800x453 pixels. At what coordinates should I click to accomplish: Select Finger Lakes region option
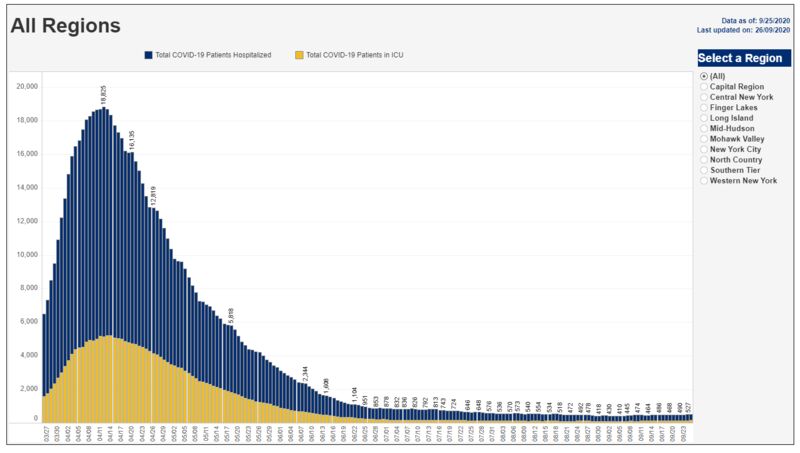click(704, 108)
